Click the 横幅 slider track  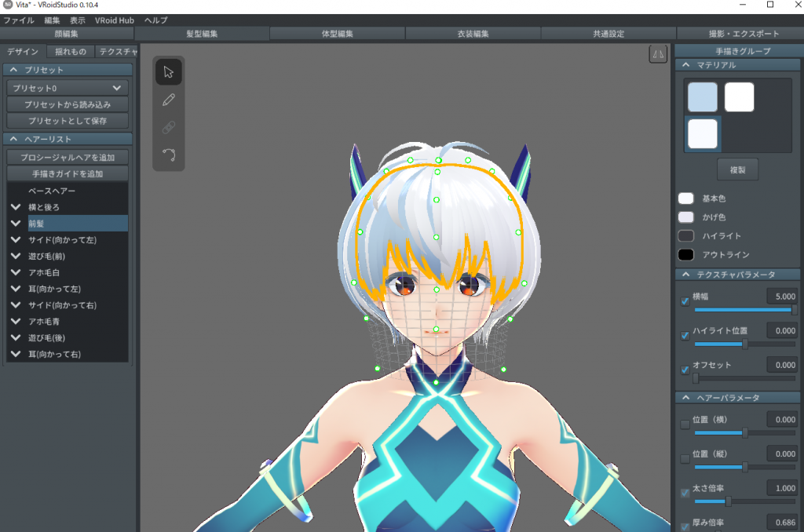tap(742, 310)
